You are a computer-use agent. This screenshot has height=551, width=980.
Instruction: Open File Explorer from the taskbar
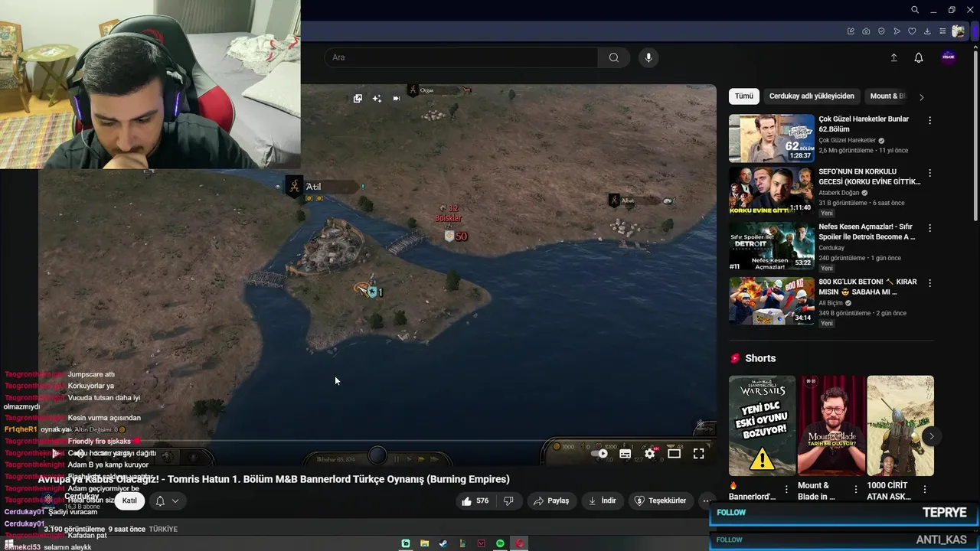424,543
